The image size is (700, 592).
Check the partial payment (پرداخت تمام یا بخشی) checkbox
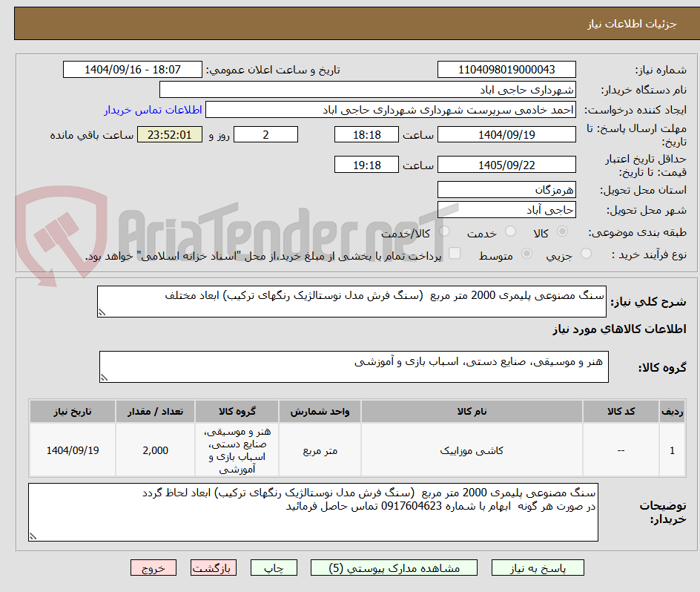454,253
